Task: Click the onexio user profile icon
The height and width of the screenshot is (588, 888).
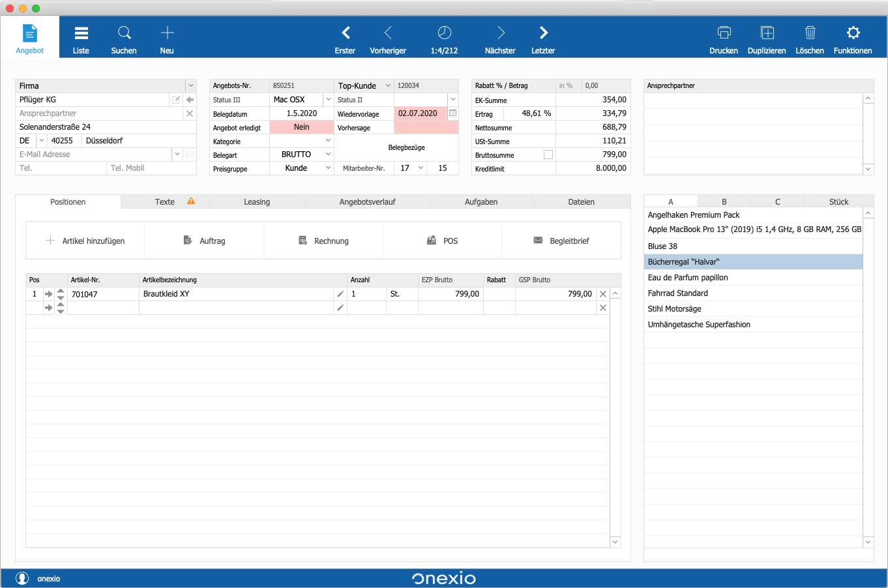Action: pos(22,578)
